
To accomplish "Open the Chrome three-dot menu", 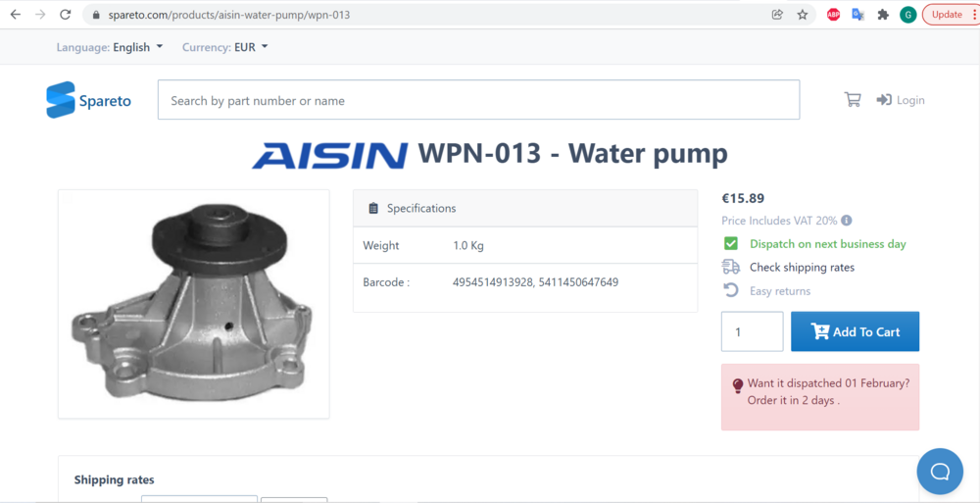I will tap(974, 15).
